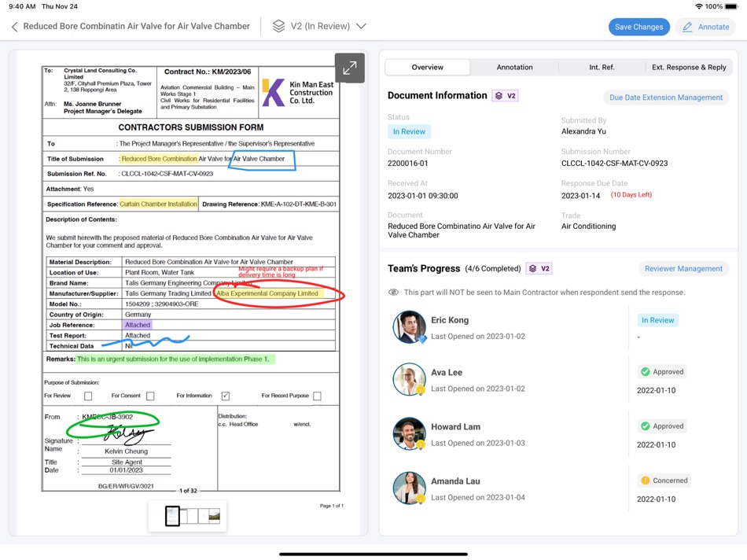Click the green highlighted Remarks text
This screenshot has height=560, width=747.
pyautogui.click(x=175, y=359)
